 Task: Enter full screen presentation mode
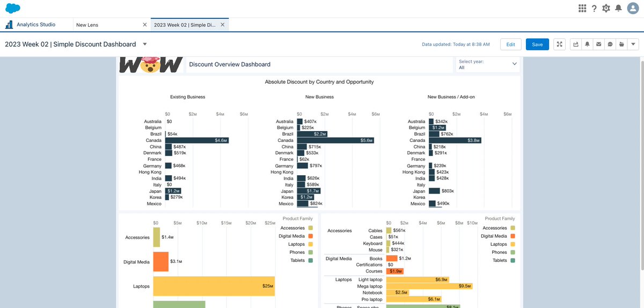tap(560, 45)
